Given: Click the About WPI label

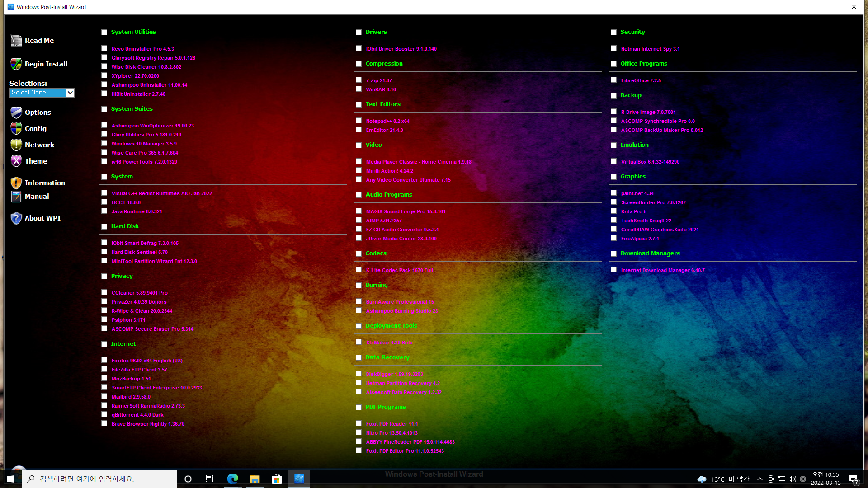Looking at the screenshot, I should 42,218.
